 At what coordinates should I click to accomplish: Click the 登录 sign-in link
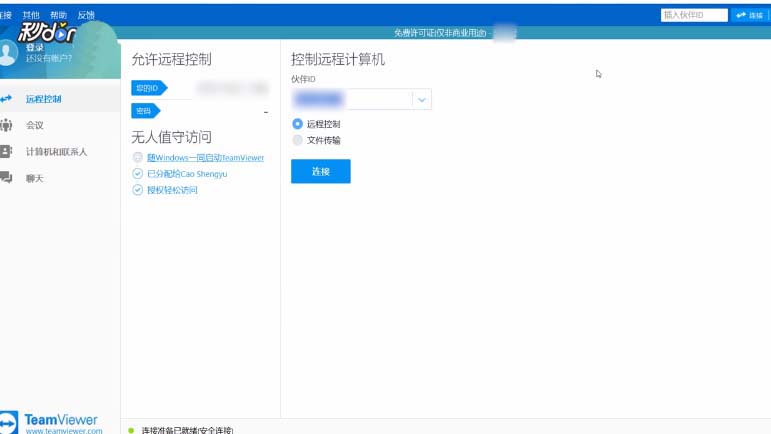34,48
